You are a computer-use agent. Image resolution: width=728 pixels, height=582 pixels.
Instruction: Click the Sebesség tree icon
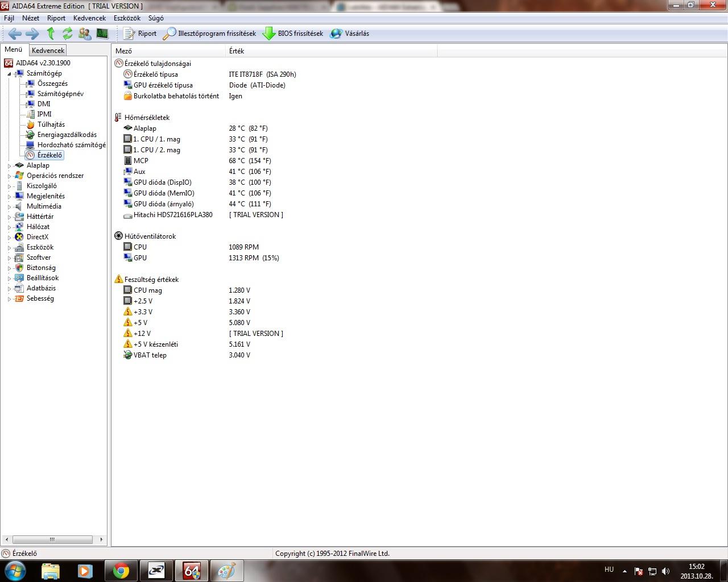click(x=19, y=298)
